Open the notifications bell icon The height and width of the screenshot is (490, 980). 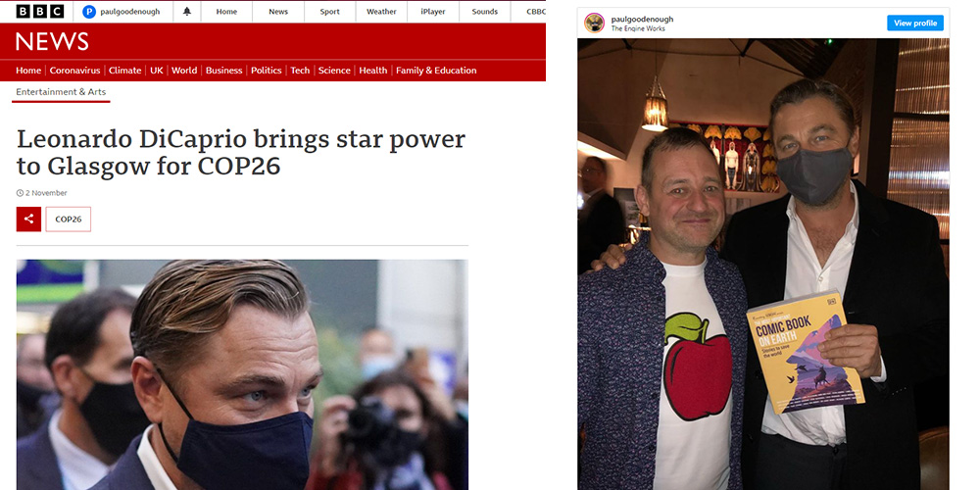click(187, 11)
